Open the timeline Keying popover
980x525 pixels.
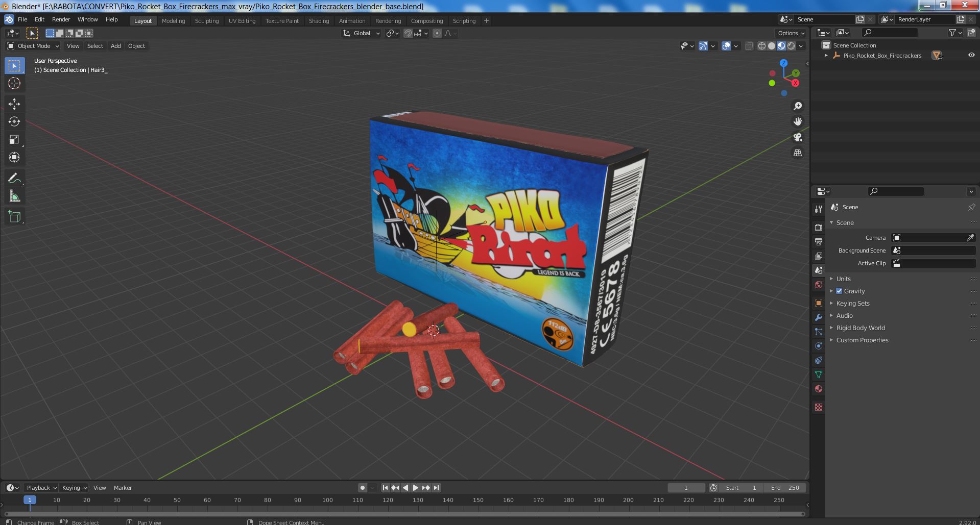click(74, 488)
